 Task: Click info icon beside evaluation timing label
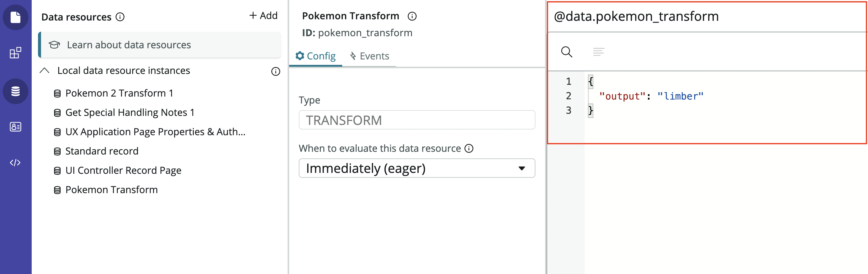[469, 148]
